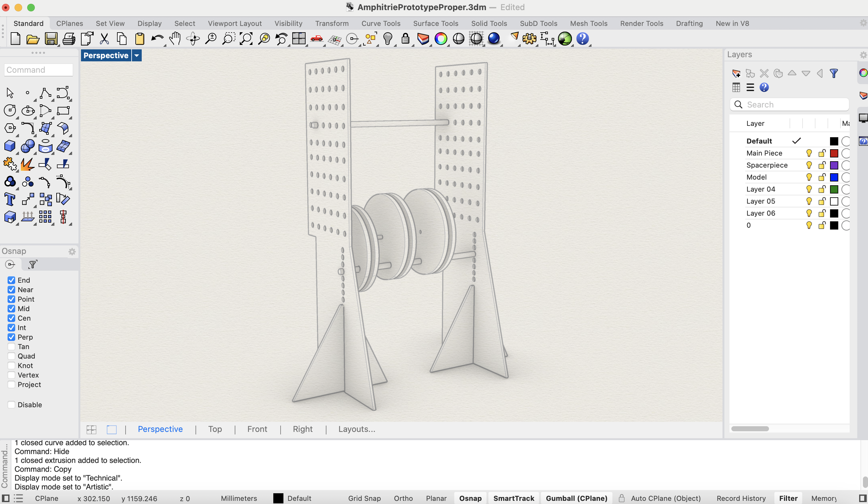Click the New file icon
Screen dimensions: 868x504
(x=15, y=39)
